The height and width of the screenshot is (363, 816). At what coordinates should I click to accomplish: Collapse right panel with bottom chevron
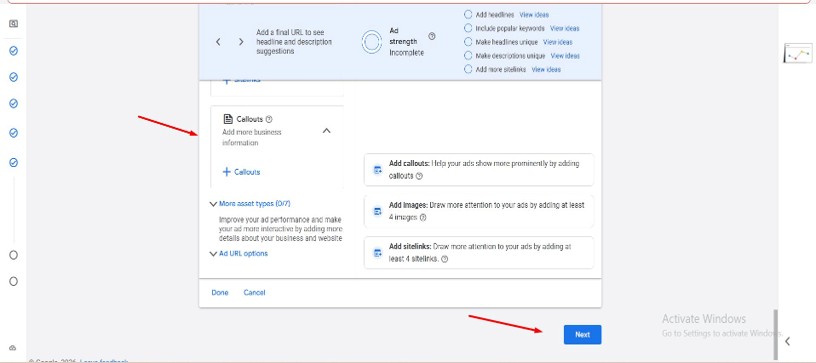[787, 341]
